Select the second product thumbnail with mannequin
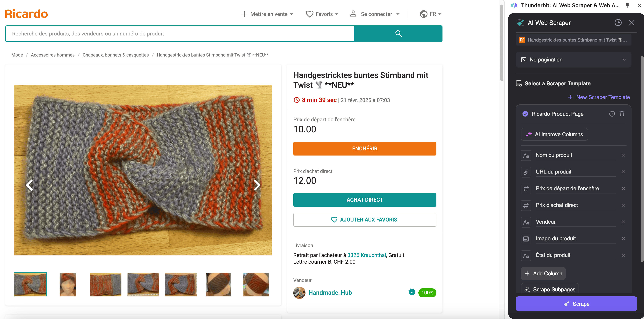Image resolution: width=644 pixels, height=319 pixels. click(68, 284)
